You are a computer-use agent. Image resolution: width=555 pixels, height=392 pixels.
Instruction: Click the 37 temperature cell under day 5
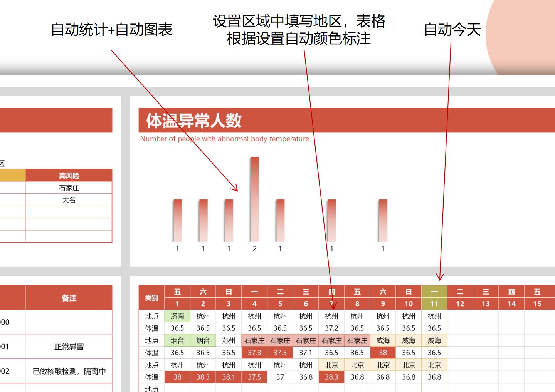[x=280, y=377]
